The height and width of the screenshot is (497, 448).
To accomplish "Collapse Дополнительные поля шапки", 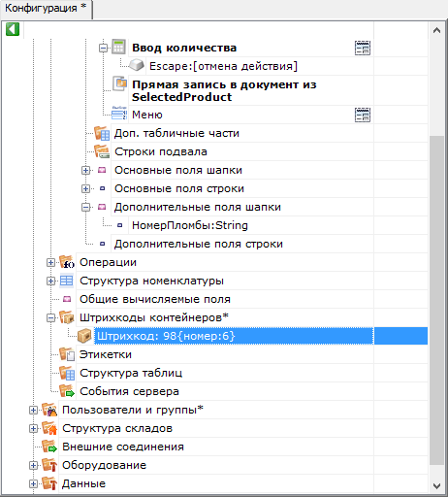I will point(85,207).
